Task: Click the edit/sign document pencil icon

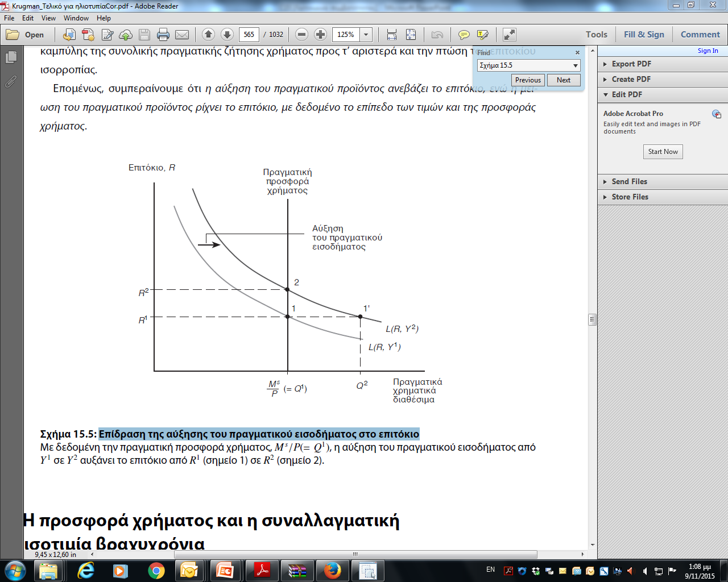Action: pos(107,35)
